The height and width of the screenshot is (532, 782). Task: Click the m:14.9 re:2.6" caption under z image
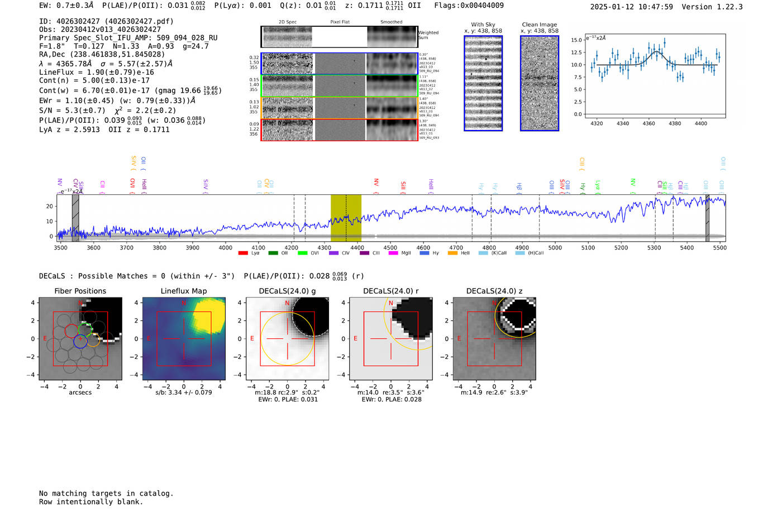pyautogui.click(x=494, y=392)
